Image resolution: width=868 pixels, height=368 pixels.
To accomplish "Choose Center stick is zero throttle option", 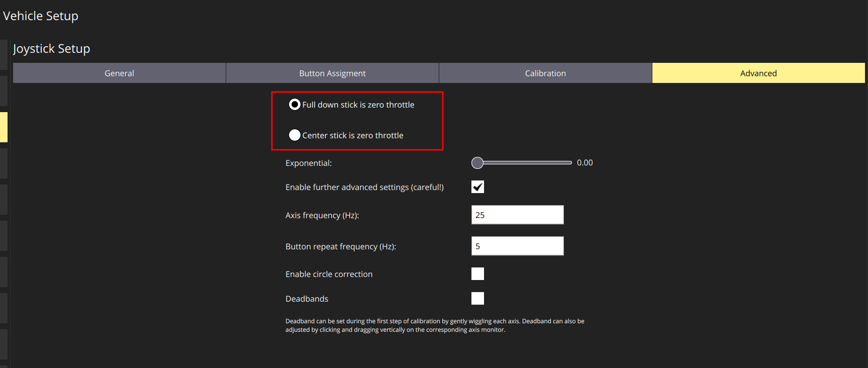I will [x=295, y=135].
